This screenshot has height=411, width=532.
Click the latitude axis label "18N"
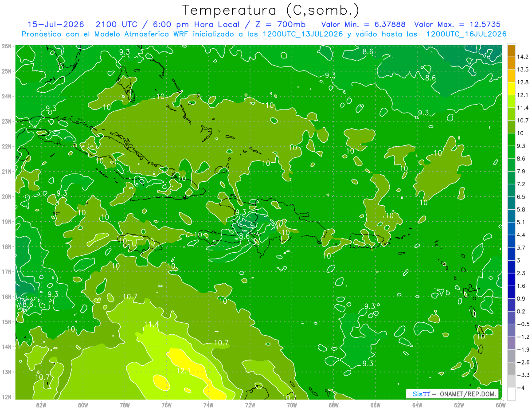coord(7,247)
